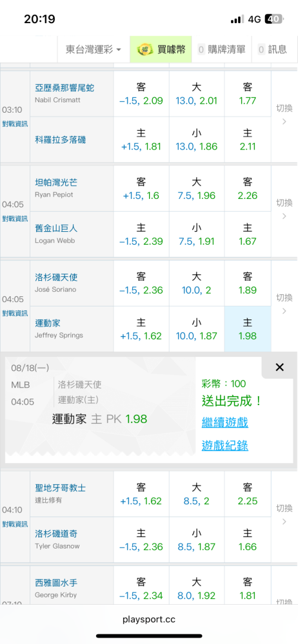This screenshot has width=298, height=644.
Task: Select 舊金山巨人 主 –1.5, 2.39 odds
Action: 141,234
